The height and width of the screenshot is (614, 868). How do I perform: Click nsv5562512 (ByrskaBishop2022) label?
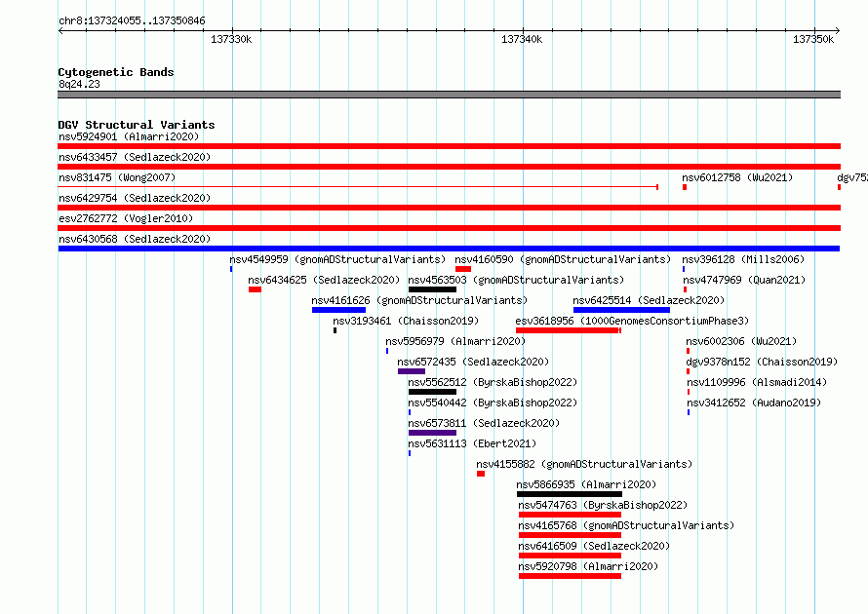tap(493, 382)
